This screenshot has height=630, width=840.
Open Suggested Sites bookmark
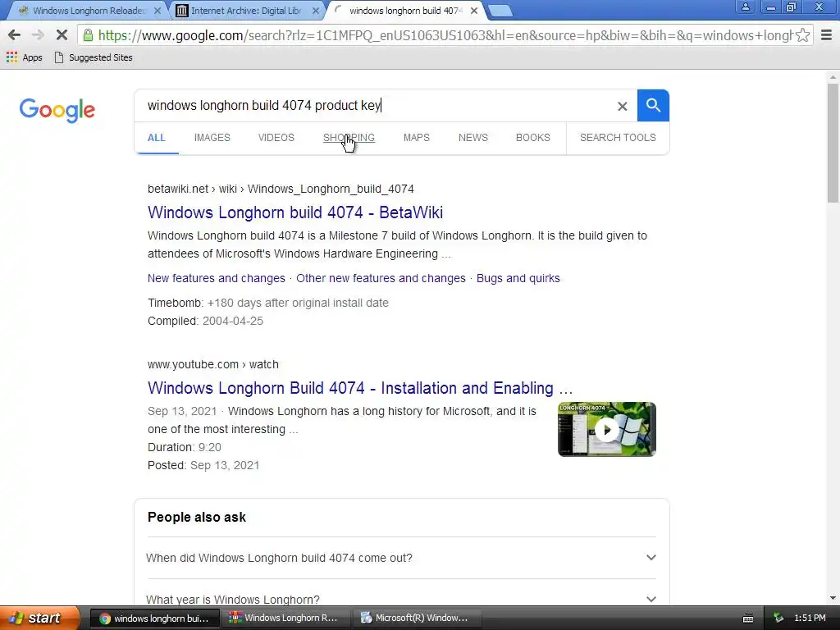pyautogui.click(x=94, y=57)
